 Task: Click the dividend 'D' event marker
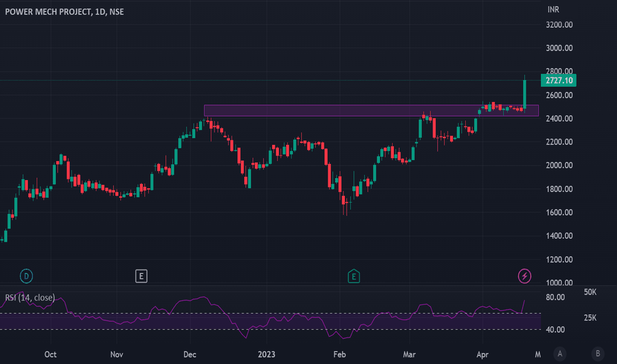tap(26, 276)
